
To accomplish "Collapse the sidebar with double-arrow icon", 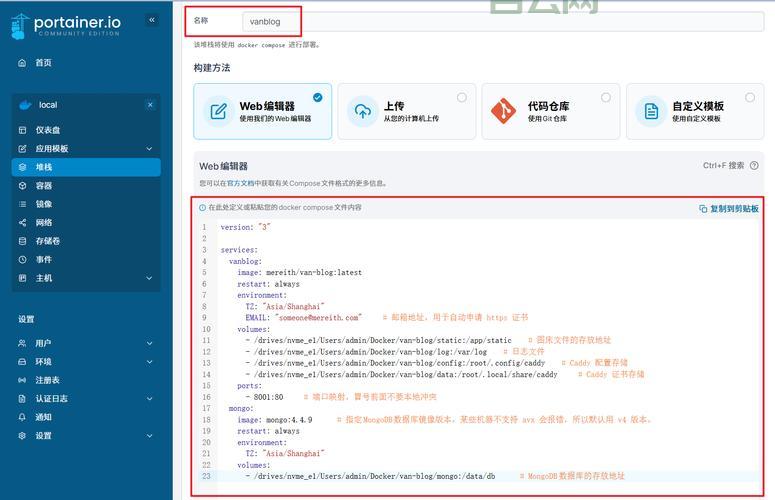I will [x=152, y=20].
